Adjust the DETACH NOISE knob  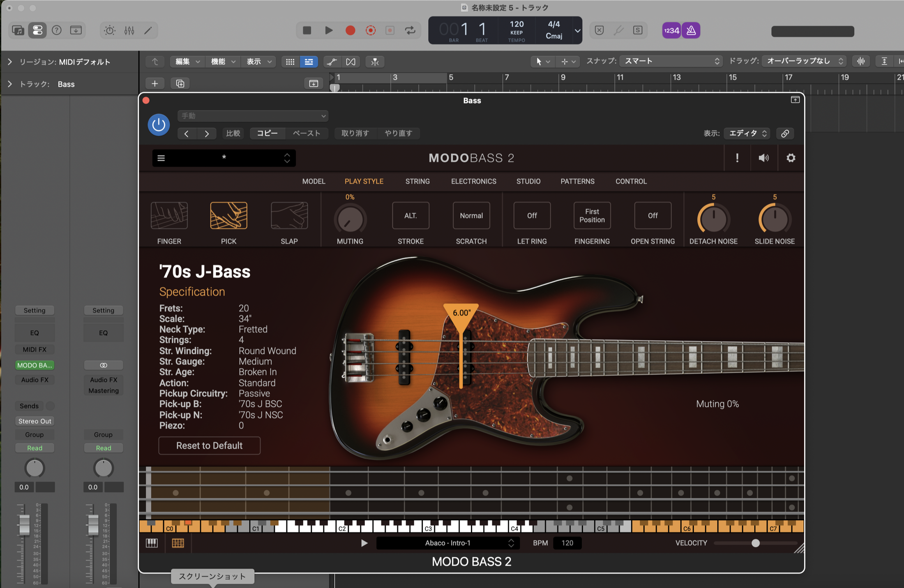point(713,219)
